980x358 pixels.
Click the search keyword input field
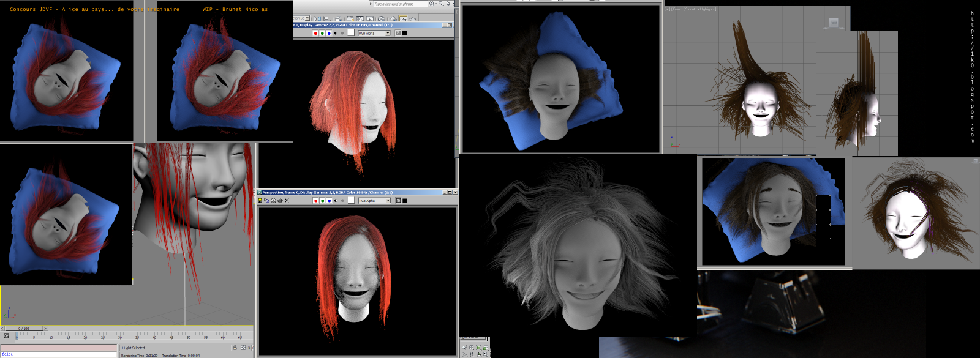pos(400,4)
